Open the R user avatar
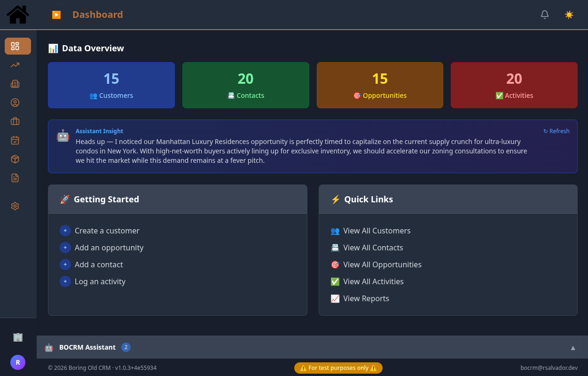This screenshot has width=588, height=376. click(x=18, y=362)
